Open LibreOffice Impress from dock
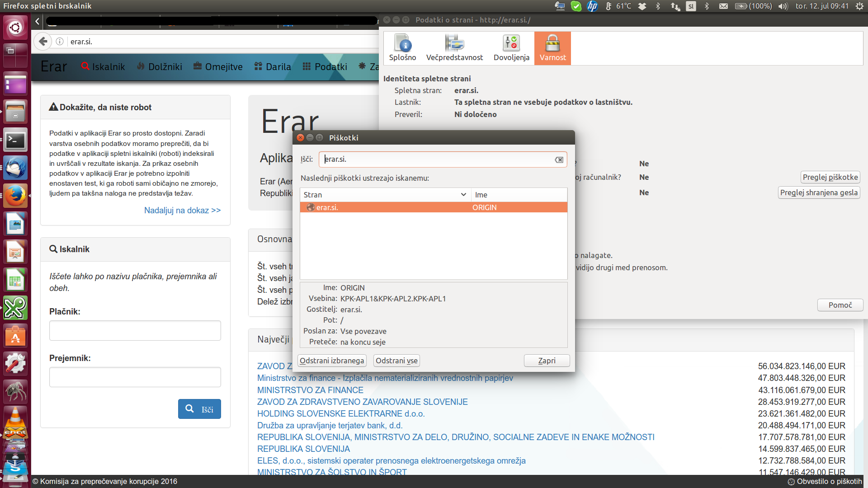868x488 pixels. [15, 252]
